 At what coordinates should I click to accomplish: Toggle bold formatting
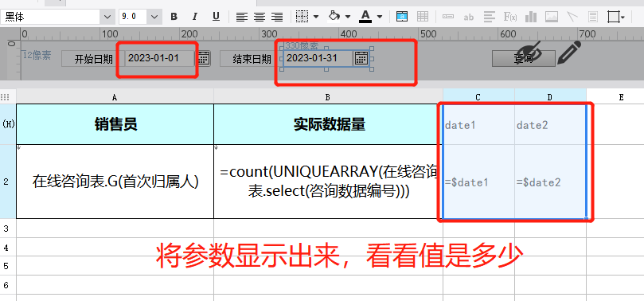[174, 17]
